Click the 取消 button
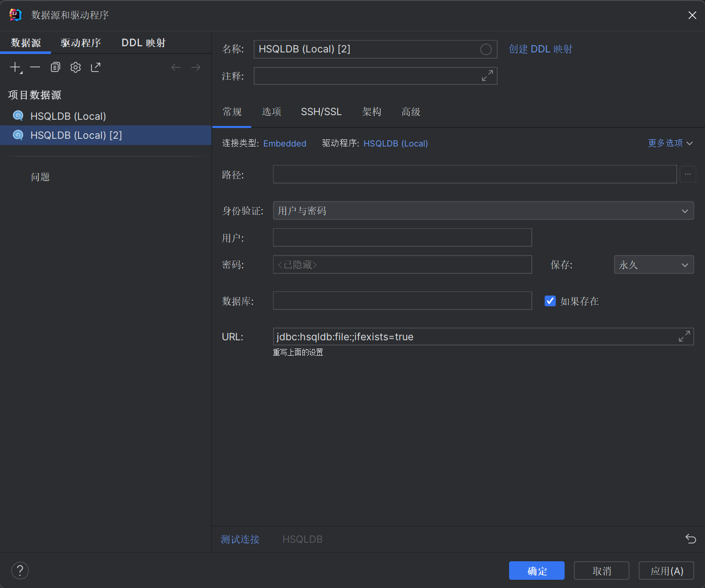This screenshot has width=705, height=588. (x=602, y=571)
